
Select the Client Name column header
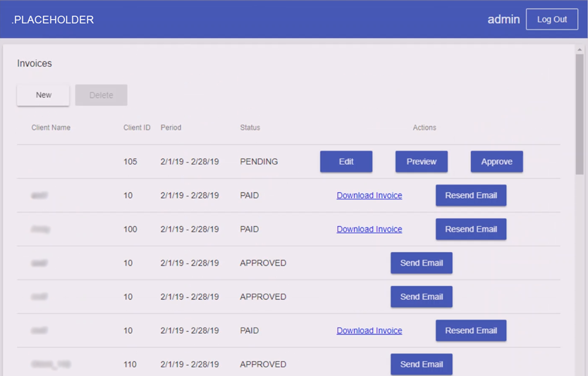point(51,127)
